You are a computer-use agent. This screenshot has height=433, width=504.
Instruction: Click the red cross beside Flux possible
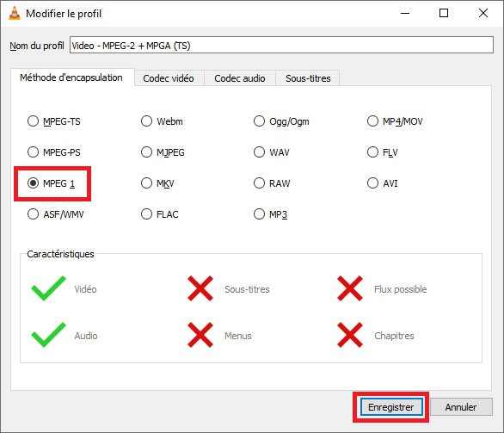(350, 288)
